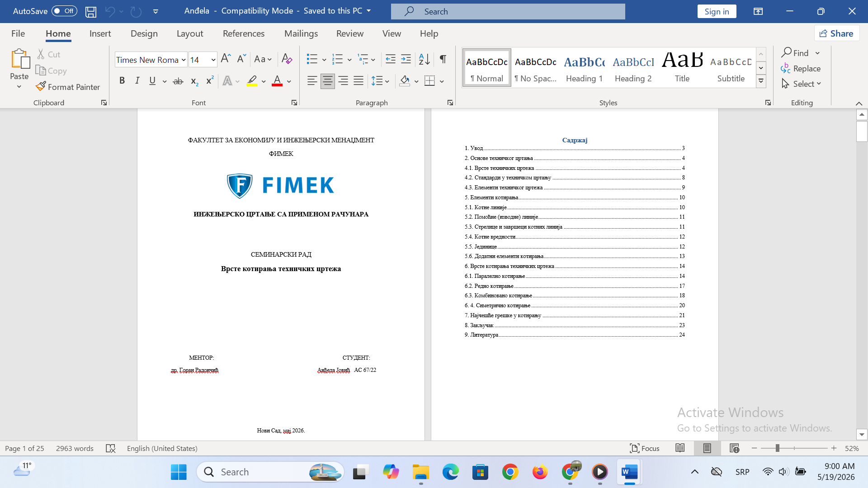Apply subscript formatting
The image size is (868, 488).
(194, 81)
